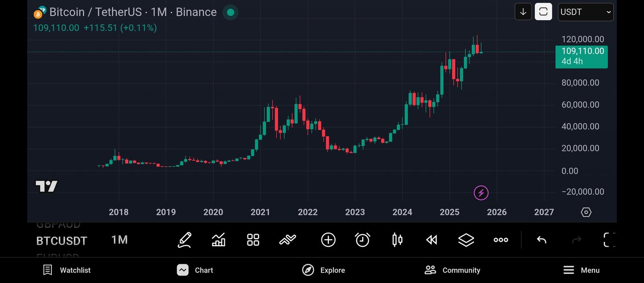The height and width of the screenshot is (283, 644).
Task: Open the drawing tools pencil icon
Action: (185, 240)
